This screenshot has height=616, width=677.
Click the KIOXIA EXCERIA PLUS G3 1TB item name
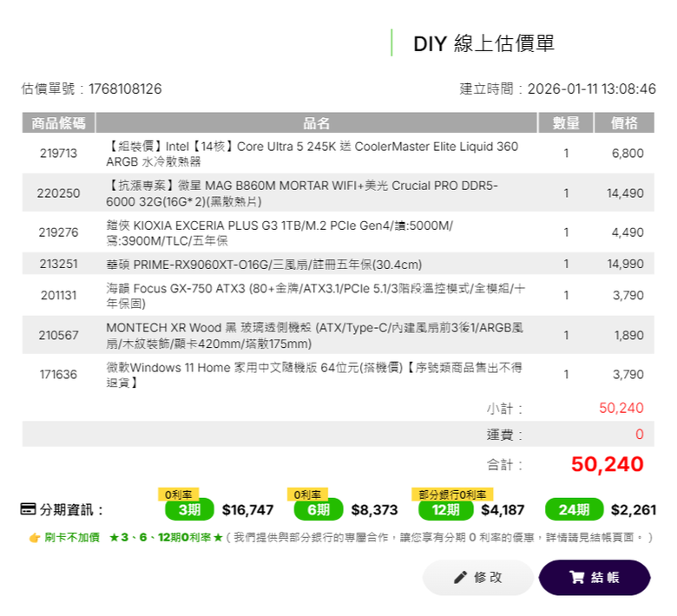(x=279, y=233)
